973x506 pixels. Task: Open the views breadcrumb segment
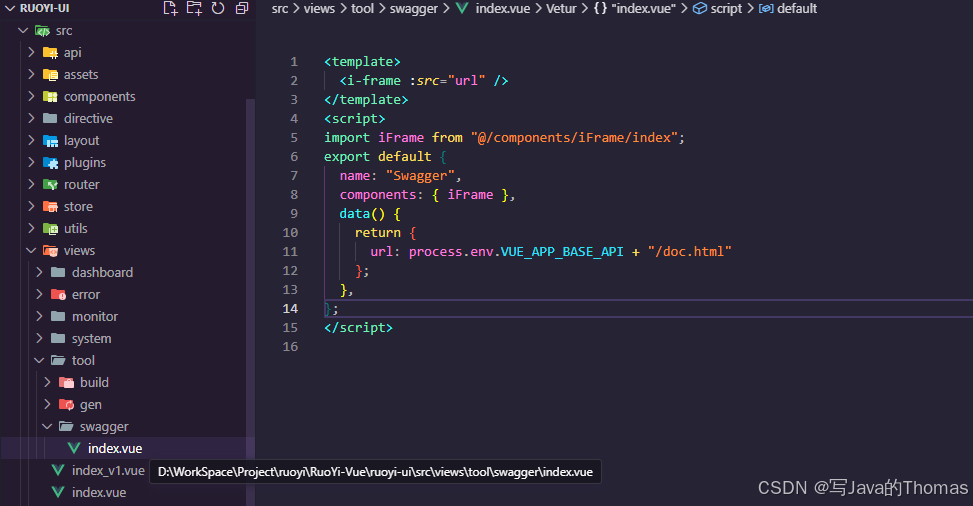(319, 9)
